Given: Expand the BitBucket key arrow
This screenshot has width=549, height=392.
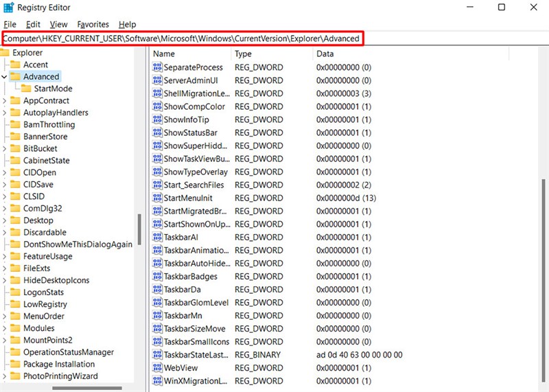Looking at the screenshot, I should pos(4,148).
